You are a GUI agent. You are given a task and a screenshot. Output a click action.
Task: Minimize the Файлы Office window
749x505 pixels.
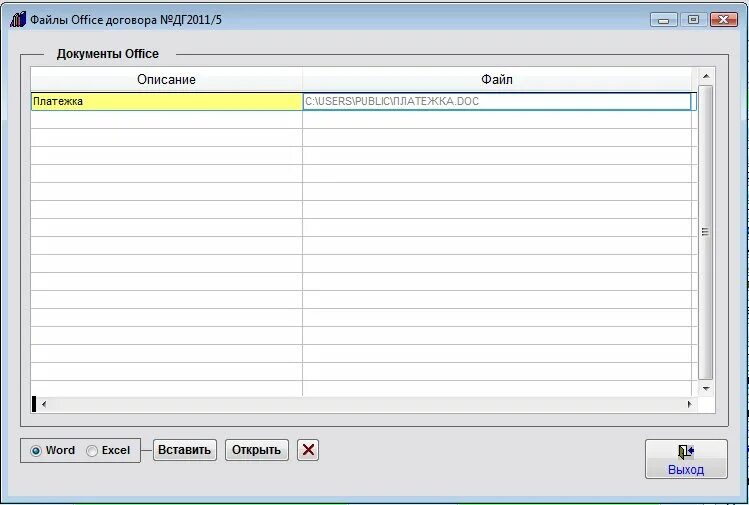point(663,20)
